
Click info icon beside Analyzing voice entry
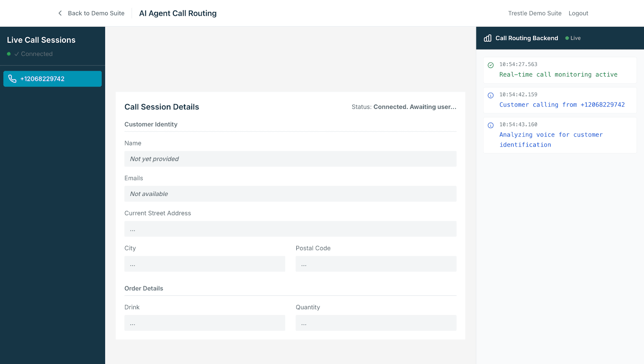pyautogui.click(x=491, y=125)
